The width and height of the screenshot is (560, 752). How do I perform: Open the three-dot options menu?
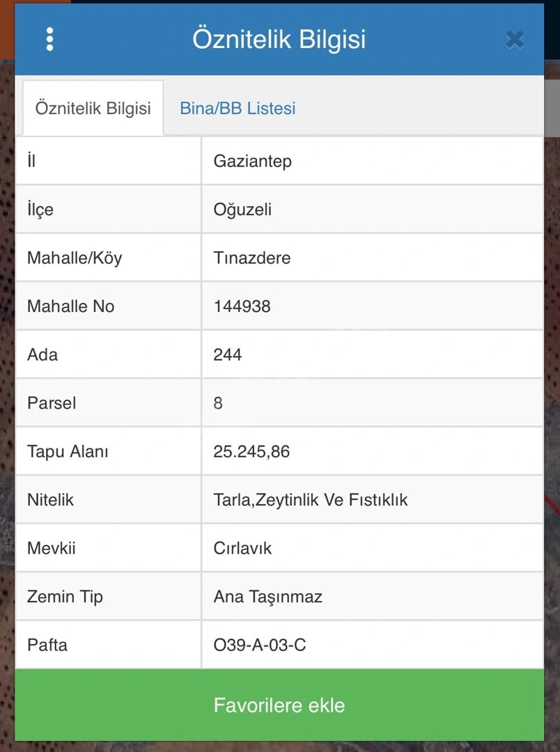coord(49,39)
